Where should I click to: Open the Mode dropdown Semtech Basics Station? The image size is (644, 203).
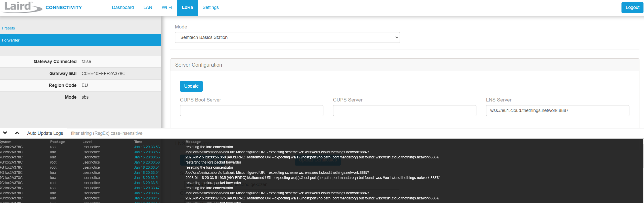287,37
